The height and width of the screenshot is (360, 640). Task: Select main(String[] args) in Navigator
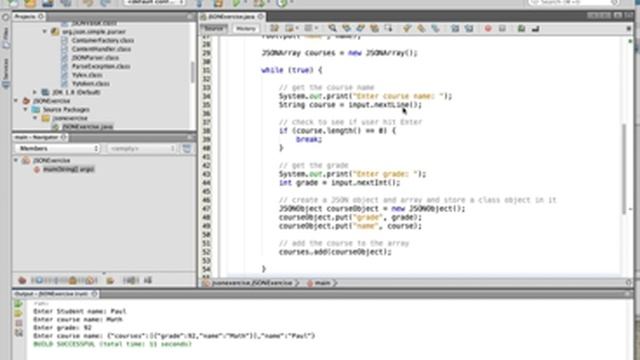coord(68,169)
